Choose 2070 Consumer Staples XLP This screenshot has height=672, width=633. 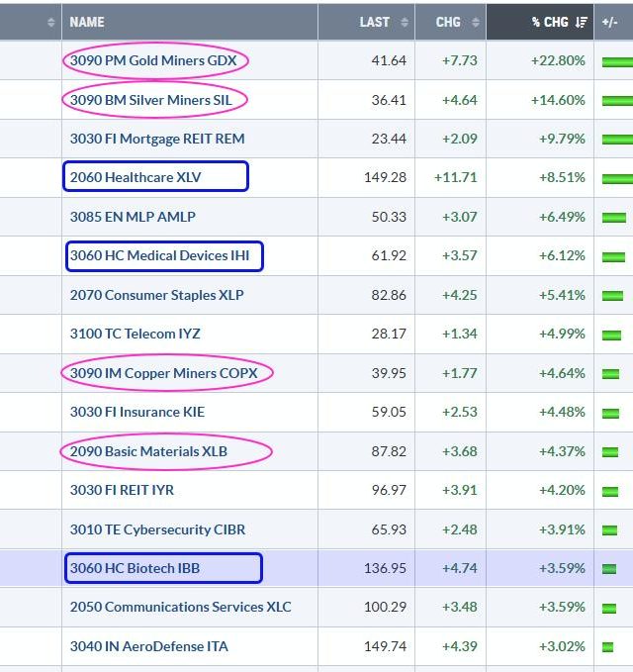click(156, 295)
